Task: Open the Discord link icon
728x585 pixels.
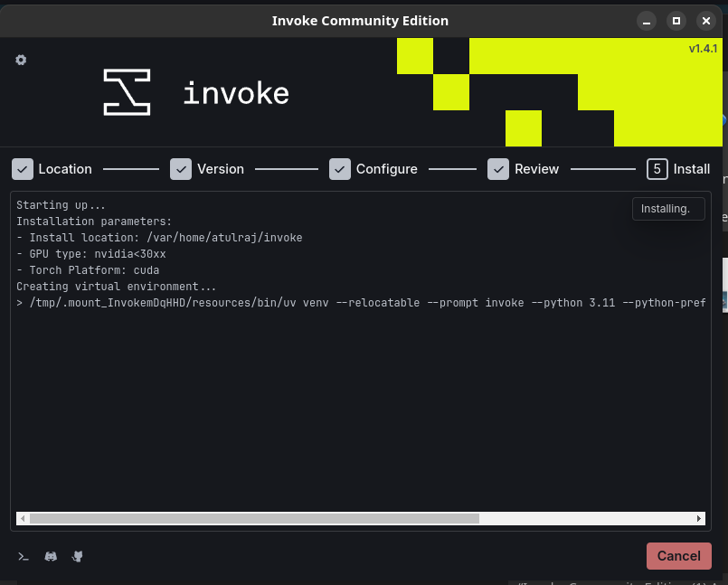Action: tap(51, 556)
